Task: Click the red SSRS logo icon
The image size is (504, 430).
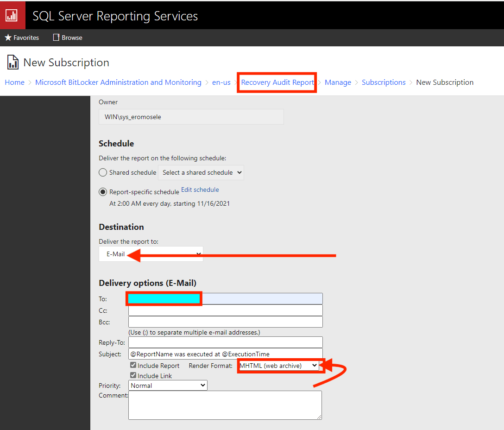Action: [12, 16]
